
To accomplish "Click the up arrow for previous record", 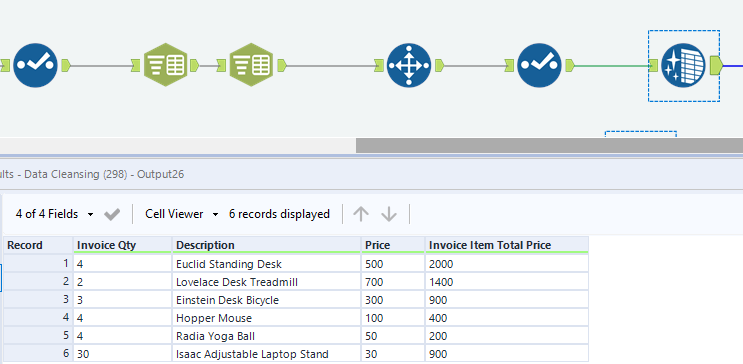I will pyautogui.click(x=361, y=214).
